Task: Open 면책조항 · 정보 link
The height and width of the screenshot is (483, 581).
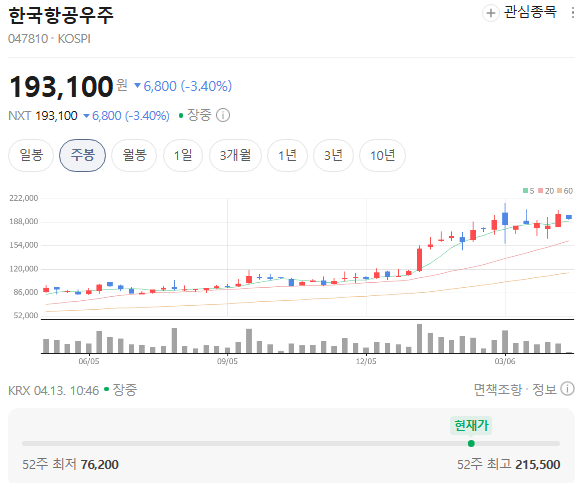Action: tap(515, 389)
